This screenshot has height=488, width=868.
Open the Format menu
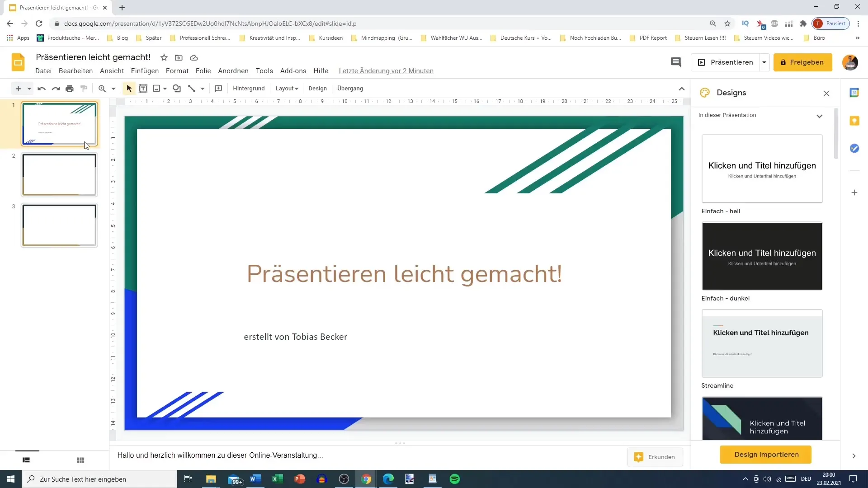[177, 71]
